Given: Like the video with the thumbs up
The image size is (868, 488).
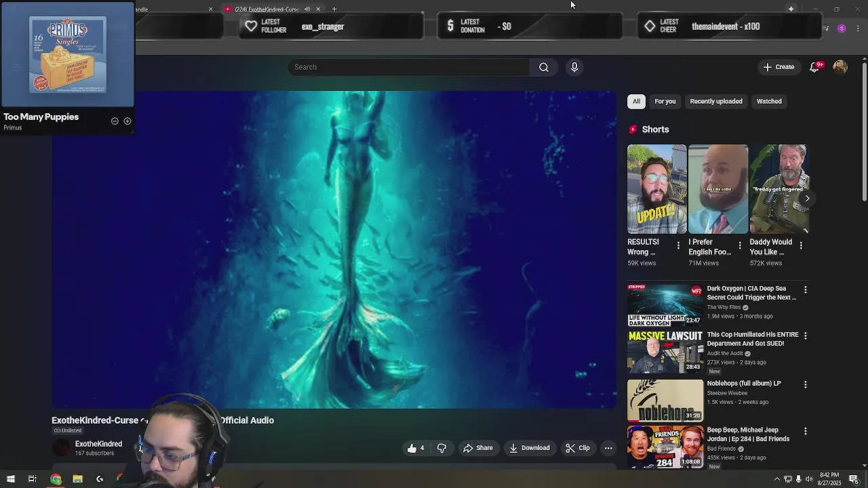Looking at the screenshot, I should (x=416, y=448).
